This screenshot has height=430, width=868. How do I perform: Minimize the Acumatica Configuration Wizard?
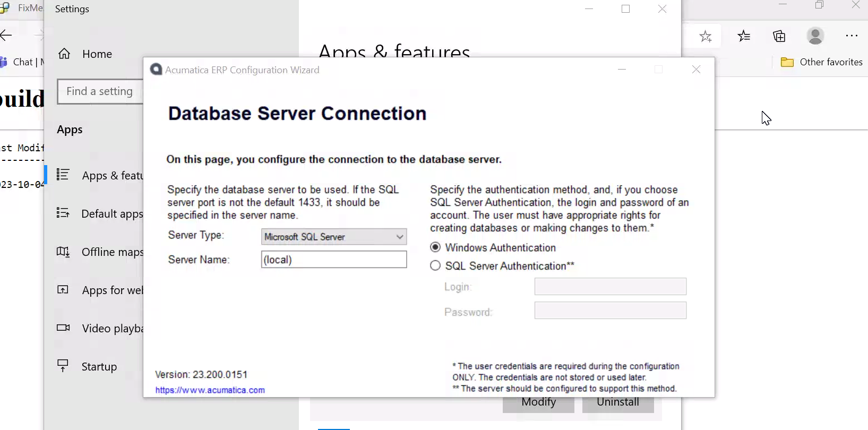click(622, 70)
